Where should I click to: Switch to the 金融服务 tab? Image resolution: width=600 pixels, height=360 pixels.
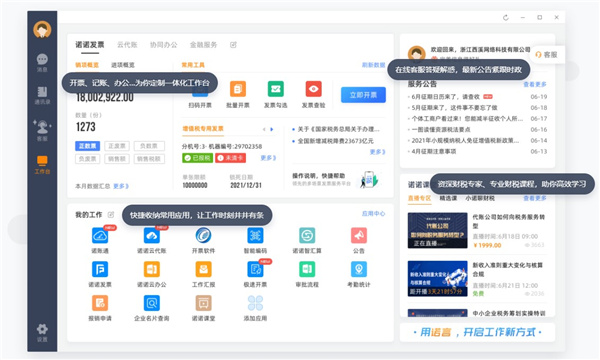(x=203, y=45)
